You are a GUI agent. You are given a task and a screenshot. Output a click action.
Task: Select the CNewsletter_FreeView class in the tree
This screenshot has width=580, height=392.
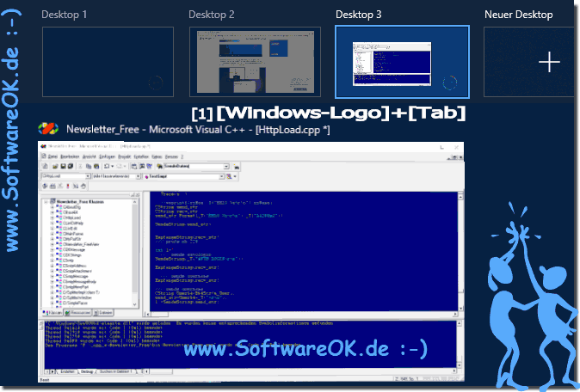81,245
